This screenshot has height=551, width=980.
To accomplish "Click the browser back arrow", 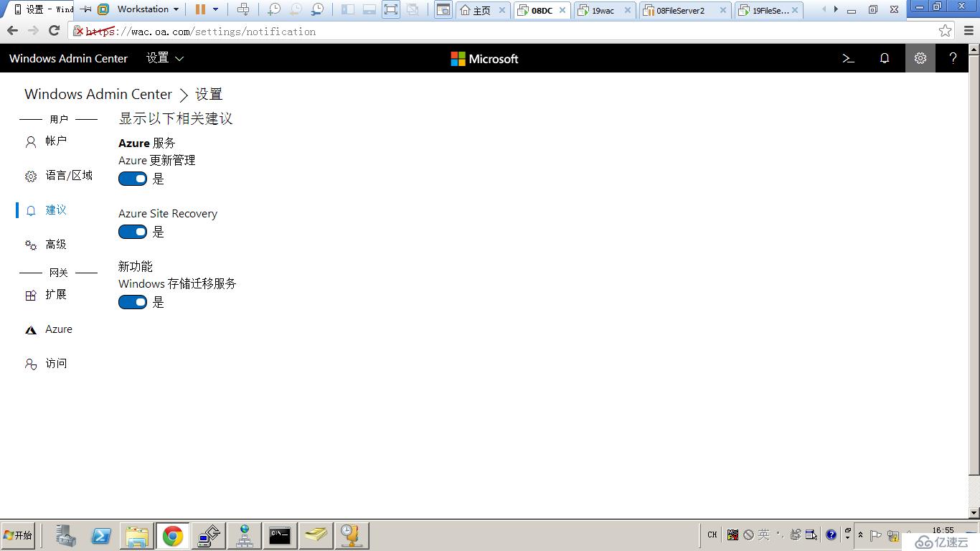I will coord(12,31).
